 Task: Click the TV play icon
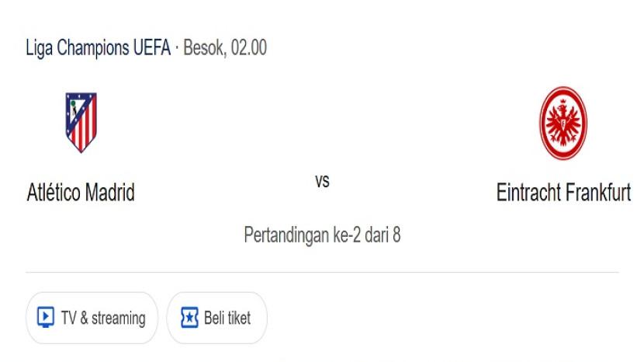[46, 318]
